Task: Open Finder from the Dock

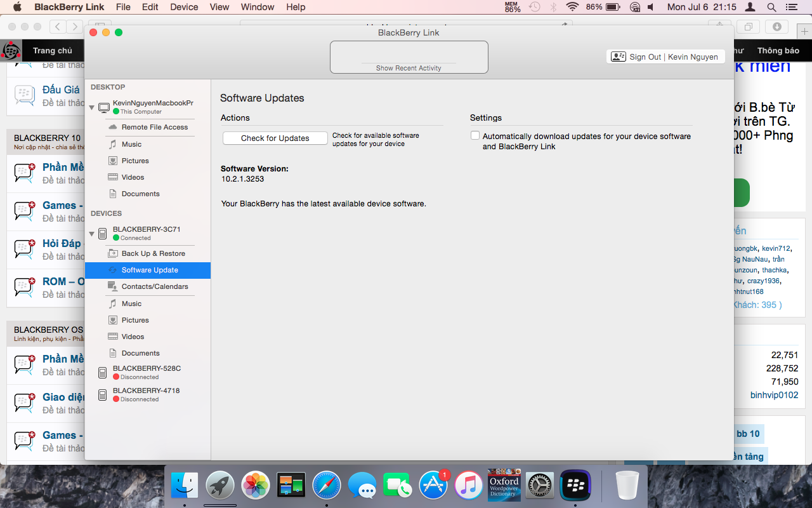Action: pos(185,486)
